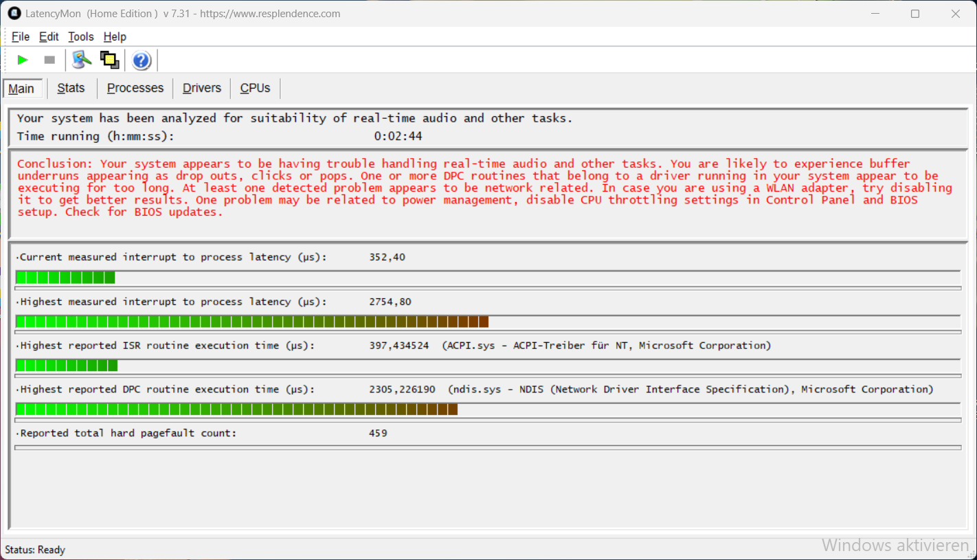This screenshot has height=560, width=977.
Task: Switch to the Stats tab
Action: tap(71, 88)
